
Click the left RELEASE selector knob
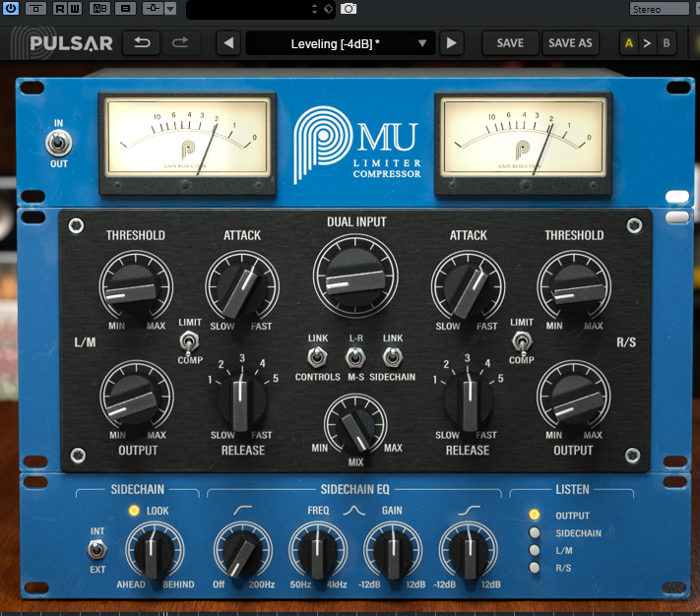(x=242, y=400)
